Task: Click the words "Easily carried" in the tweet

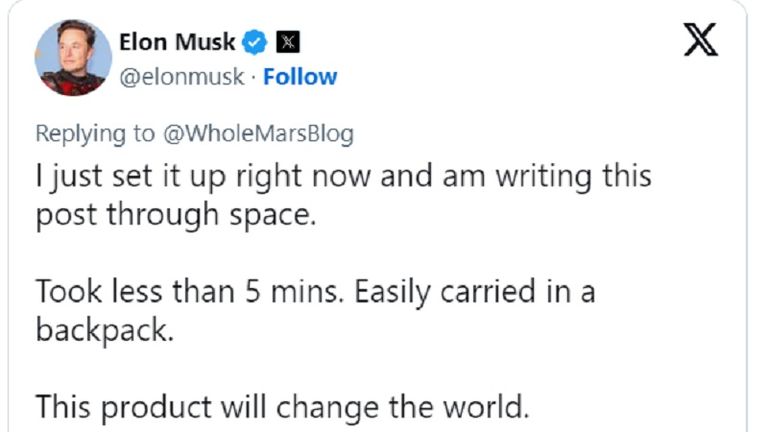Action: pyautogui.click(x=514, y=292)
